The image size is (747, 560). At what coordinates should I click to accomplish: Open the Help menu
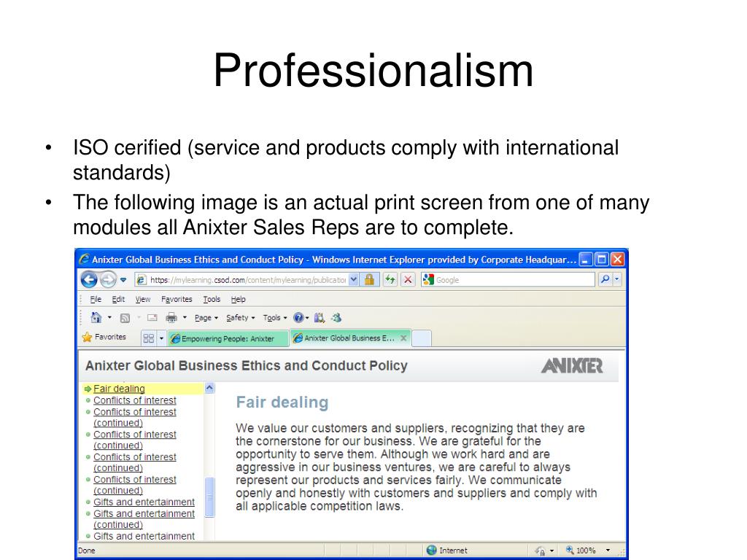[239, 299]
